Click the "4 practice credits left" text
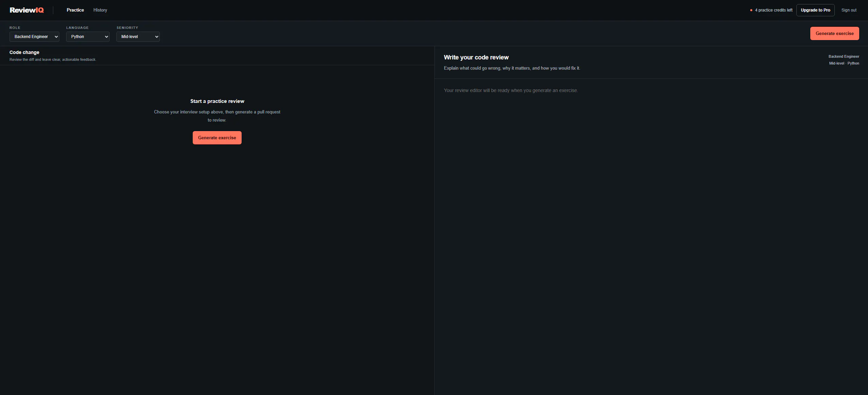This screenshot has height=395, width=868. [x=774, y=10]
